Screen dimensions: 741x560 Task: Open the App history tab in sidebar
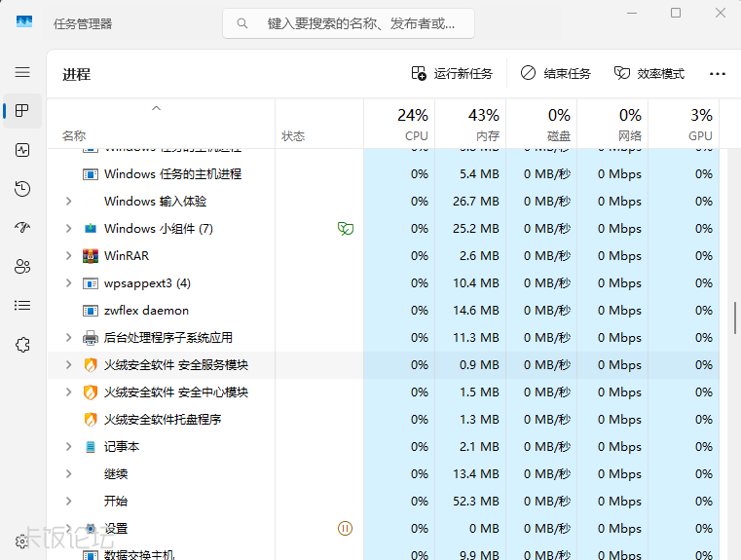(22, 189)
